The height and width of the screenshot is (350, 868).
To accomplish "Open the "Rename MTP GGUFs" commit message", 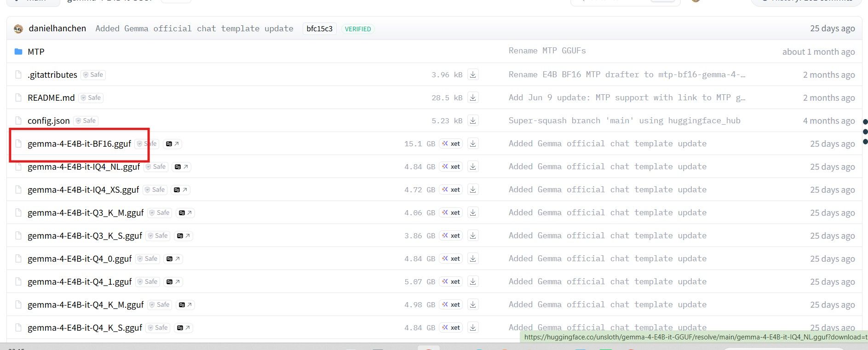I will pos(547,51).
